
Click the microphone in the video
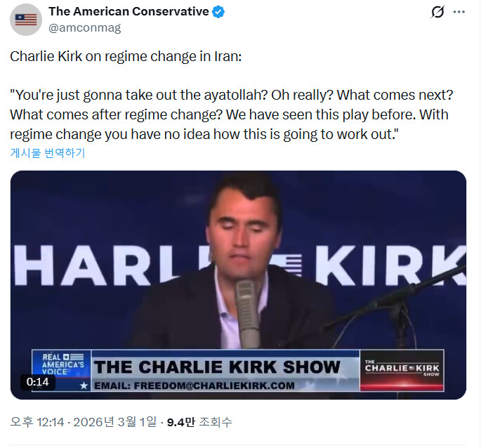247,314
